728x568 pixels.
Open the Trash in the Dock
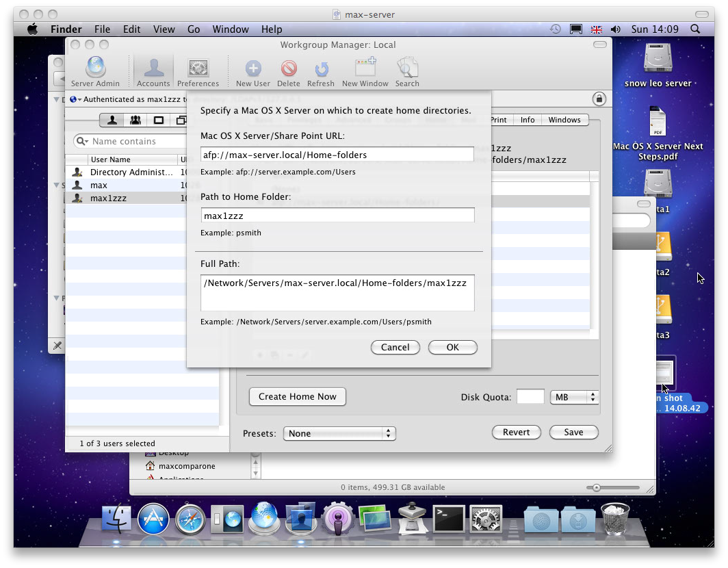point(614,518)
